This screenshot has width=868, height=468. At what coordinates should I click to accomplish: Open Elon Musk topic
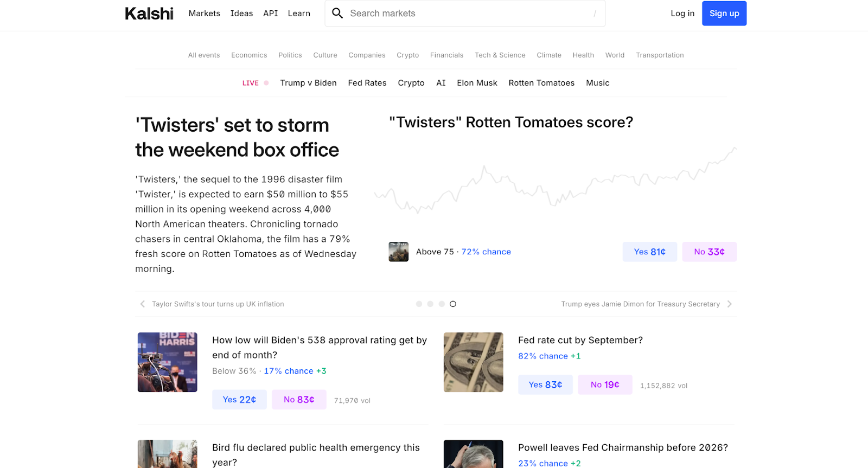pyautogui.click(x=477, y=83)
